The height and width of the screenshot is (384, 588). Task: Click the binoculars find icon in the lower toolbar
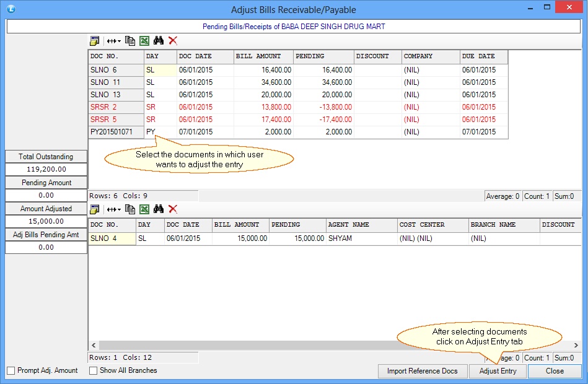(159, 209)
